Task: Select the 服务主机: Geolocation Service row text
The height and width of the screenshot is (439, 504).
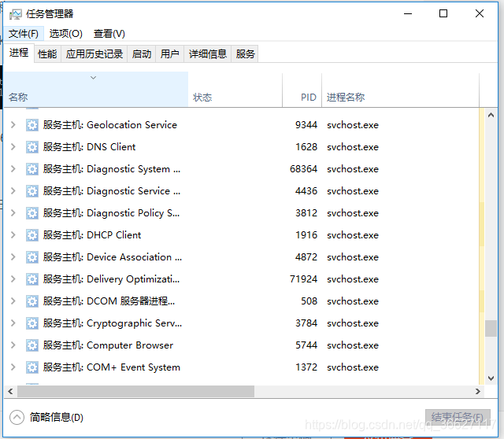Action: pyautogui.click(x=110, y=125)
